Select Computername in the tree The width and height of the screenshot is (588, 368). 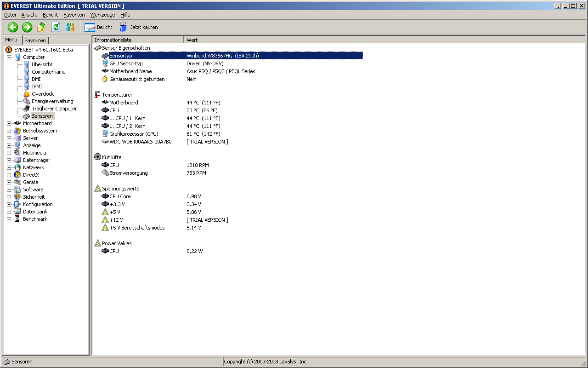pyautogui.click(x=48, y=72)
